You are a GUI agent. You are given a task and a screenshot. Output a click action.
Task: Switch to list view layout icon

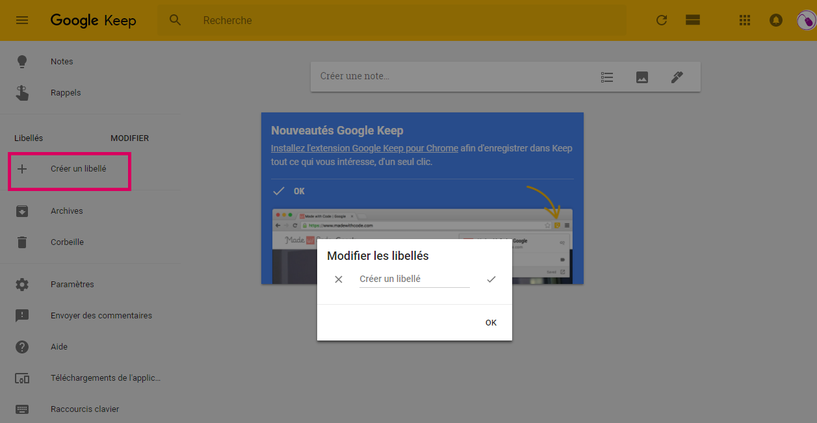point(692,20)
